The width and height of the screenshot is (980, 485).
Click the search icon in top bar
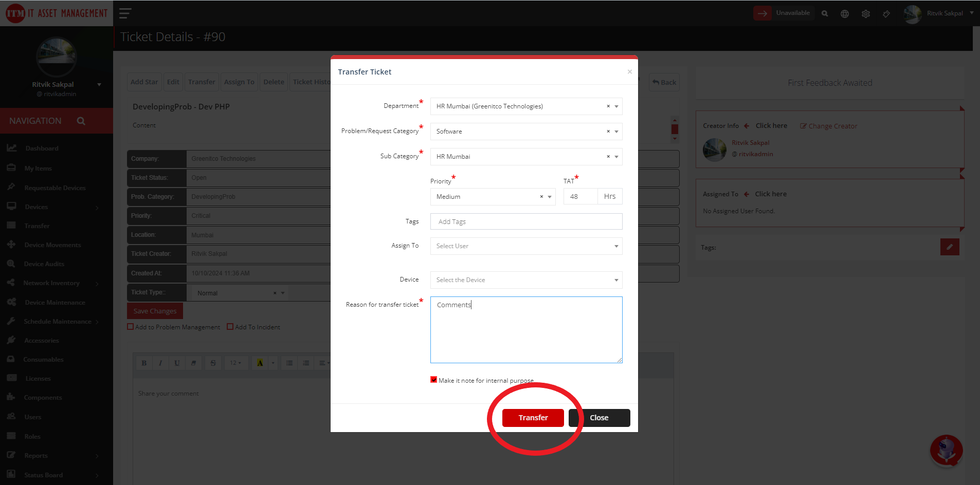tap(825, 14)
